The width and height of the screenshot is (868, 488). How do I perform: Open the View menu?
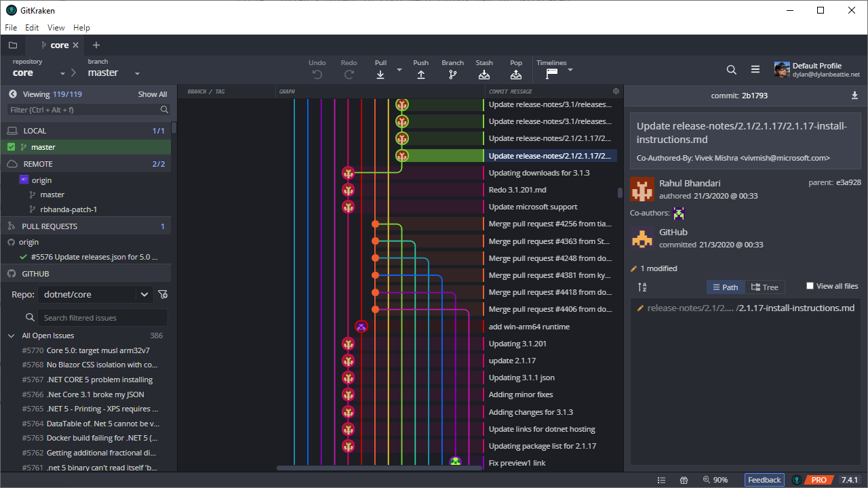point(56,28)
